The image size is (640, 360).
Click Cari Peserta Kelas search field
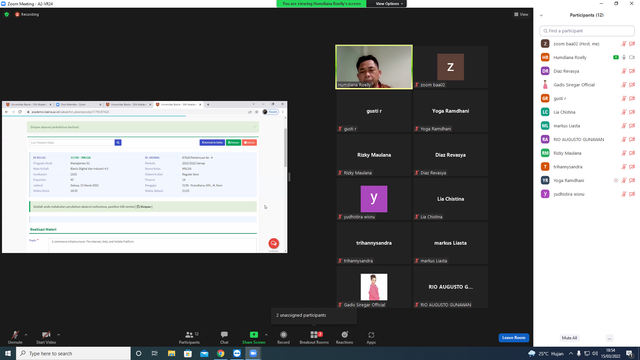tap(72, 142)
